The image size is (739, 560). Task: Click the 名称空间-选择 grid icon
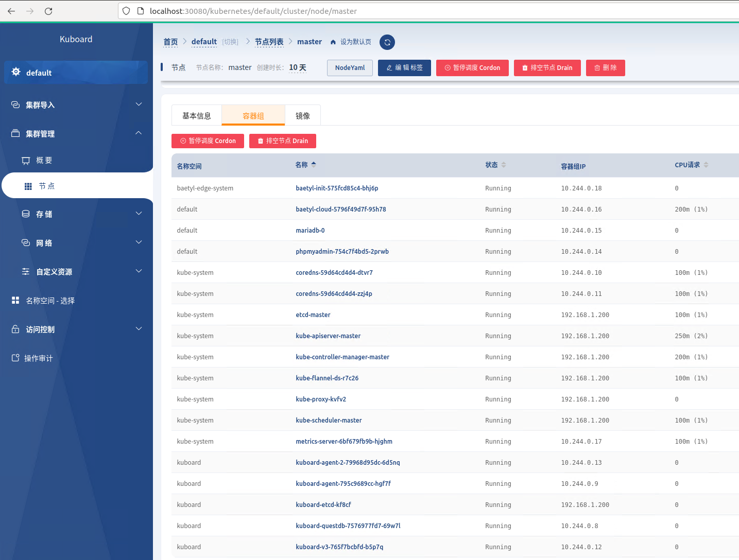point(15,300)
